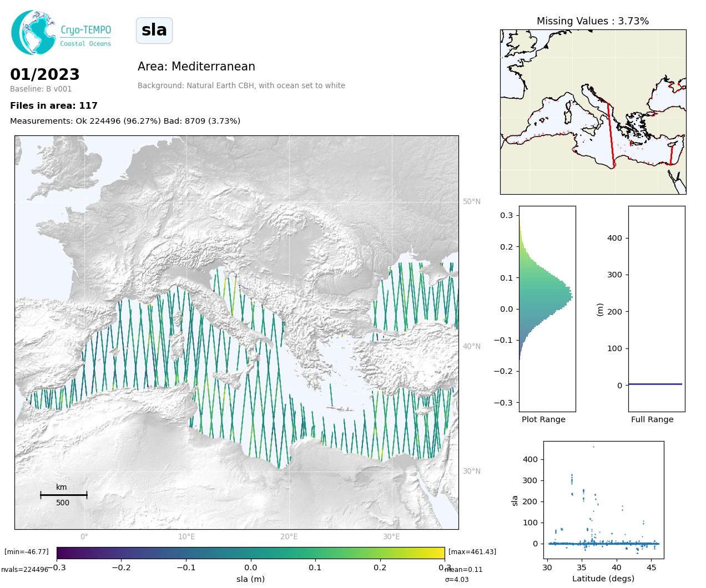Viewport: 706px width, 588px height.
Task: Click the 'mean=0.11' statistic
Action: pyautogui.click(x=464, y=570)
